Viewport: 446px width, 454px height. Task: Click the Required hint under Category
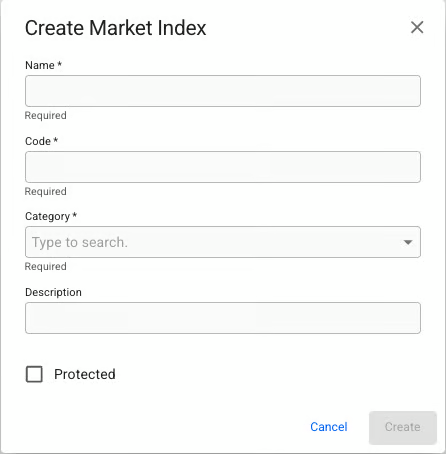(x=46, y=266)
